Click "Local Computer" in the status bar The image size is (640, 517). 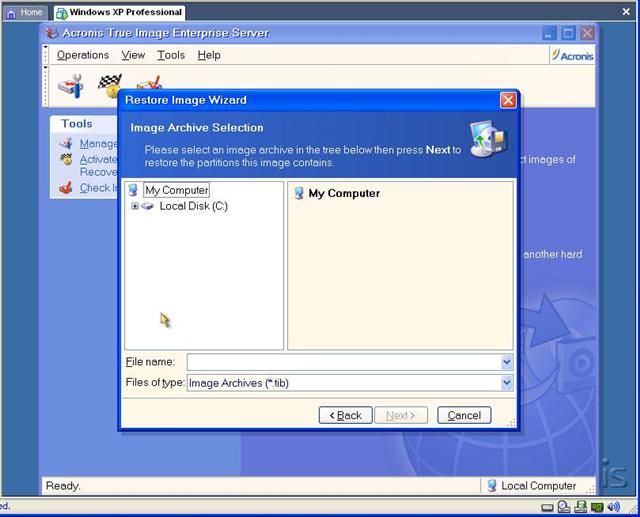[x=538, y=486]
